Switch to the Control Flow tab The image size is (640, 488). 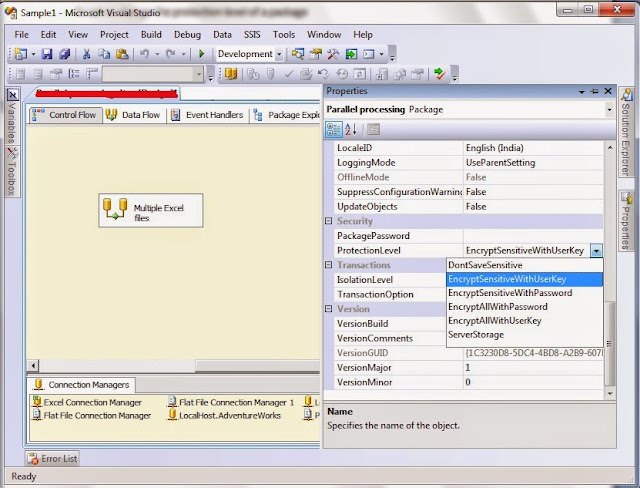[65, 115]
